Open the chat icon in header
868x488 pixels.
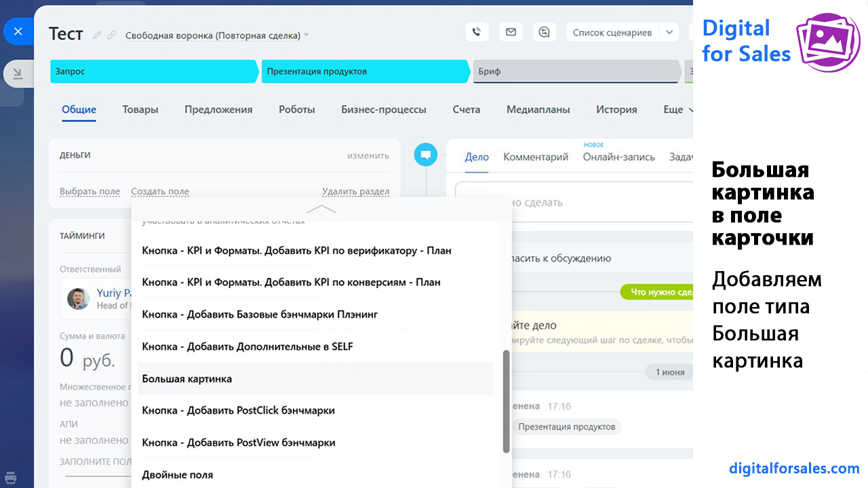(x=544, y=32)
